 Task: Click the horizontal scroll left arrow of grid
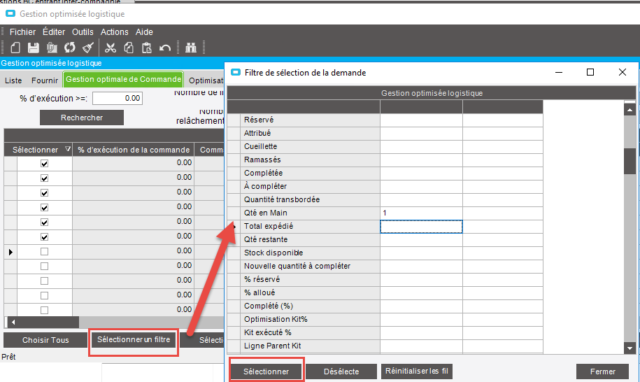point(13,322)
